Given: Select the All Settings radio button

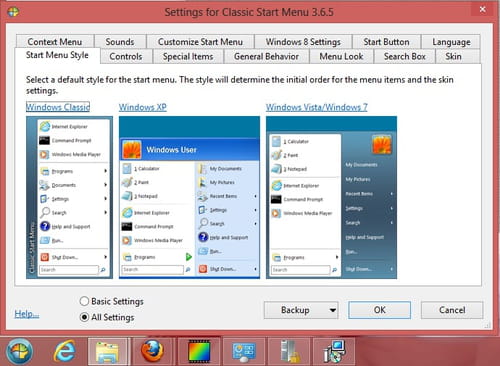Looking at the screenshot, I should click(x=84, y=317).
